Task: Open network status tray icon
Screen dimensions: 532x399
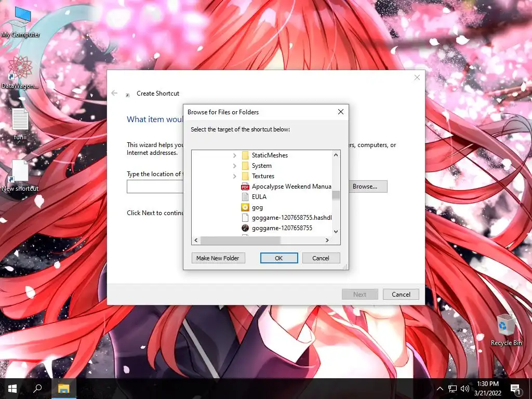Action: [453, 389]
